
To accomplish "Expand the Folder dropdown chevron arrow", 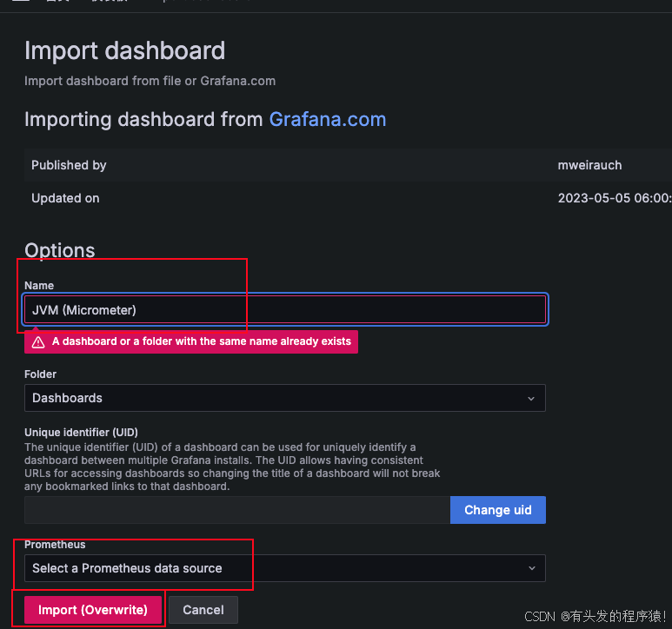I will click(x=531, y=398).
